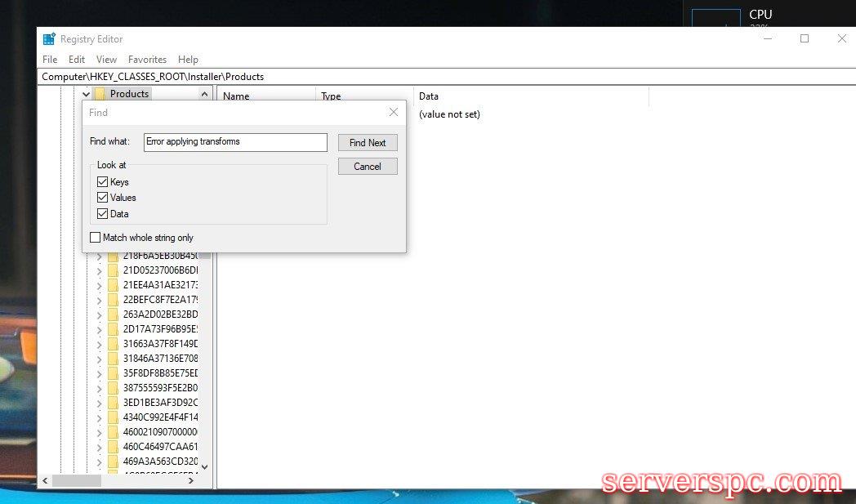Collapse the Products tree node
This screenshot has width=856, height=504.
tap(86, 95)
